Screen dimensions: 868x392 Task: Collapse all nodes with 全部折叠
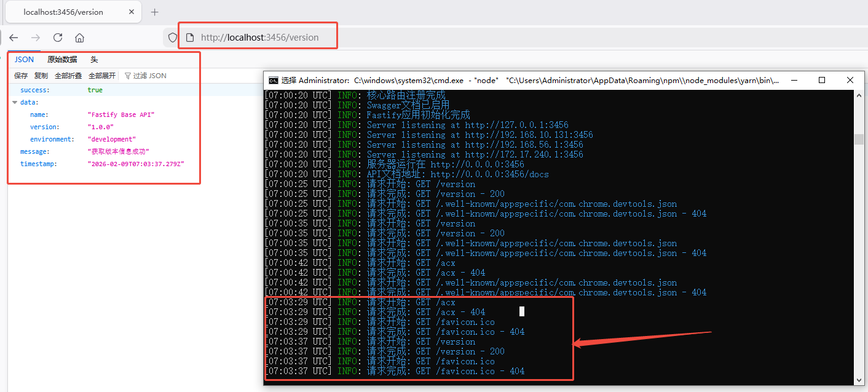68,76
